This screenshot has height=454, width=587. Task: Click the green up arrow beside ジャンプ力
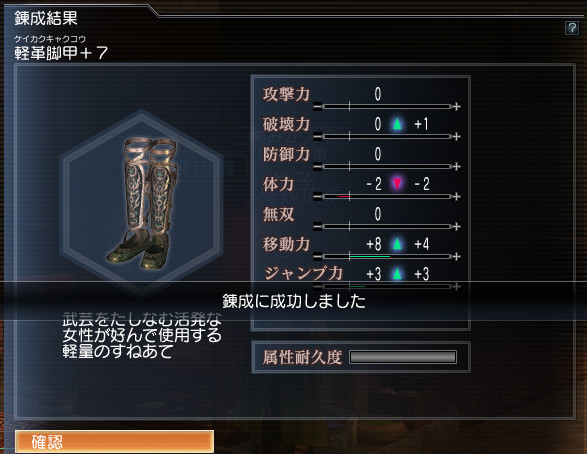click(397, 274)
